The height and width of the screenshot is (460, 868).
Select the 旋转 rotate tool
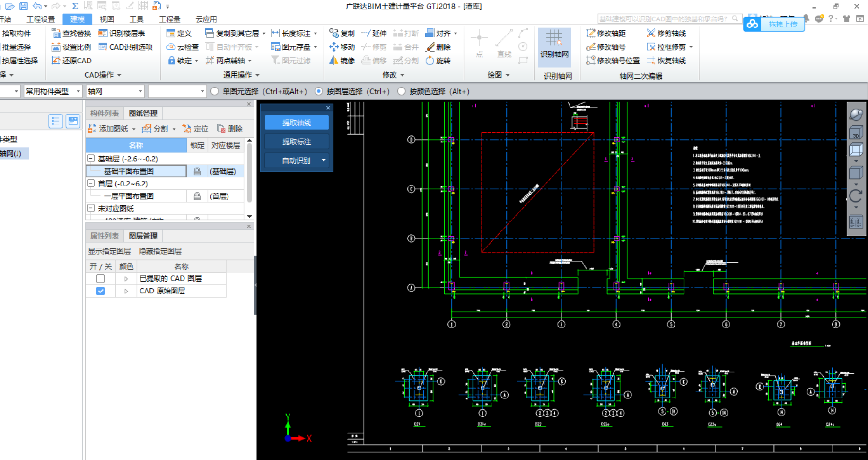click(438, 61)
